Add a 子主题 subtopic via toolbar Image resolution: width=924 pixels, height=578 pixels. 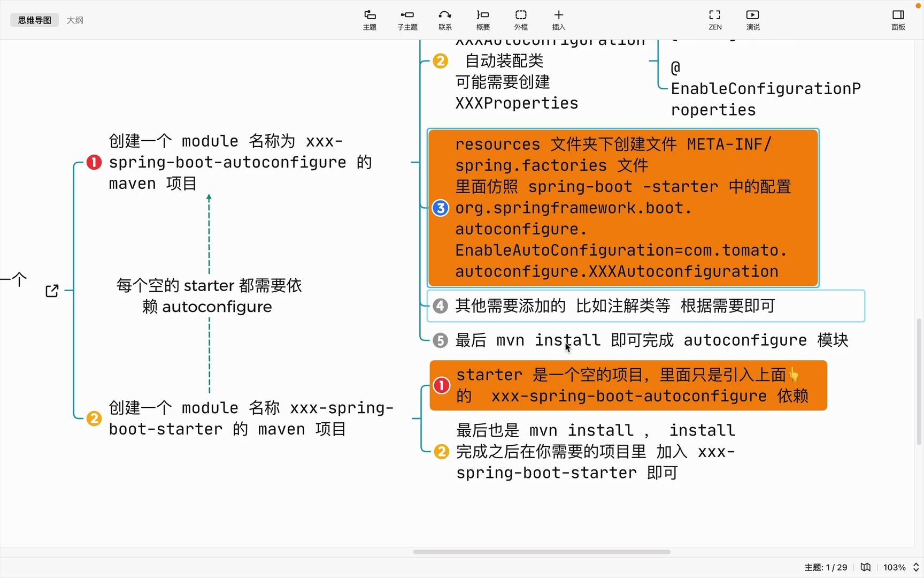tap(407, 20)
